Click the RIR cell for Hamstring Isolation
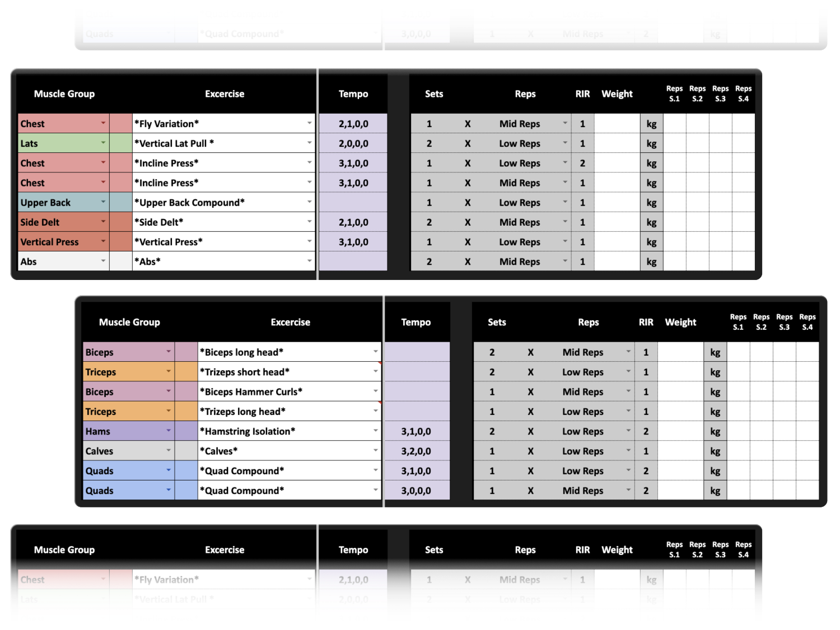The height and width of the screenshot is (630, 840). pyautogui.click(x=646, y=431)
